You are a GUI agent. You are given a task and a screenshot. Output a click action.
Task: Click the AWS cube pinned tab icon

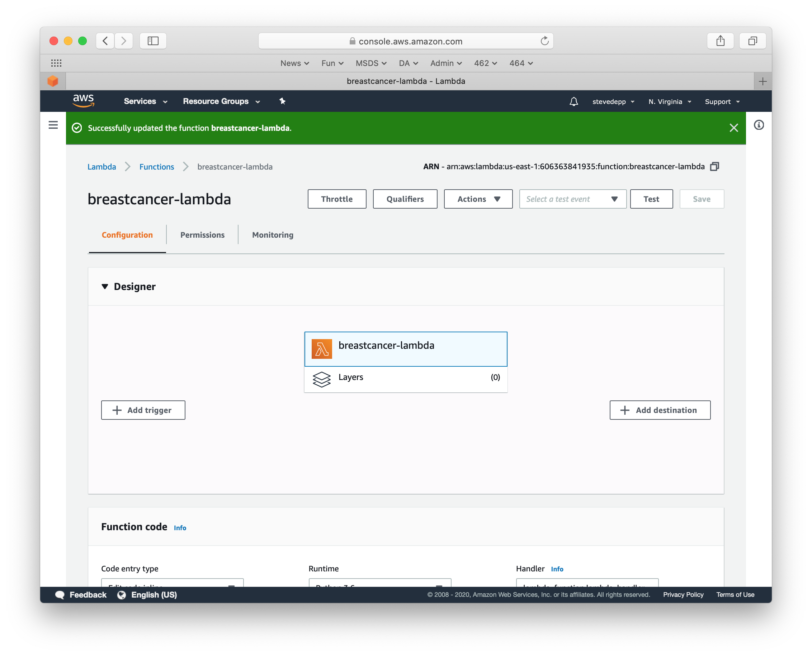(53, 81)
